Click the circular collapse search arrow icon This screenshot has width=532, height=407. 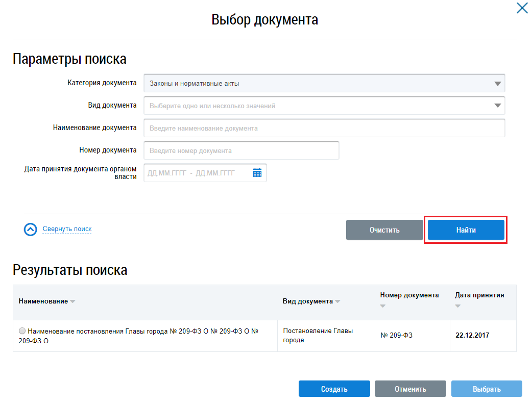click(31, 230)
